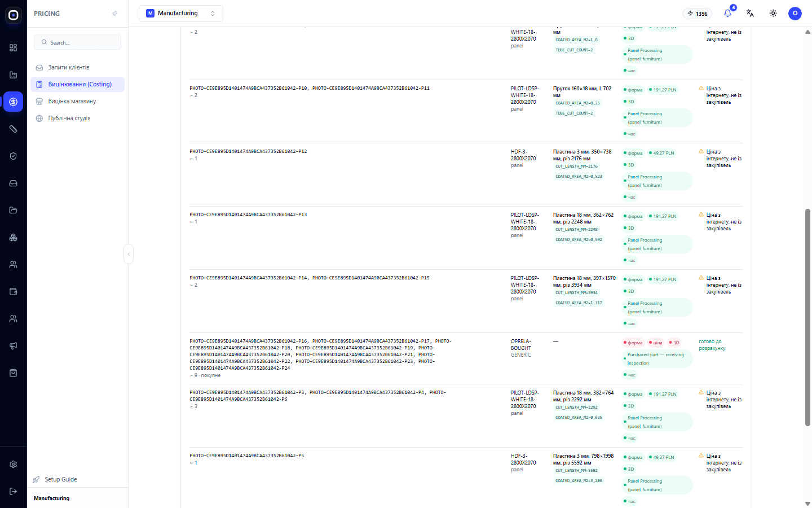Select Вицінювання (Costing) menu item
Screen dimensions: 812x508
[78, 84]
